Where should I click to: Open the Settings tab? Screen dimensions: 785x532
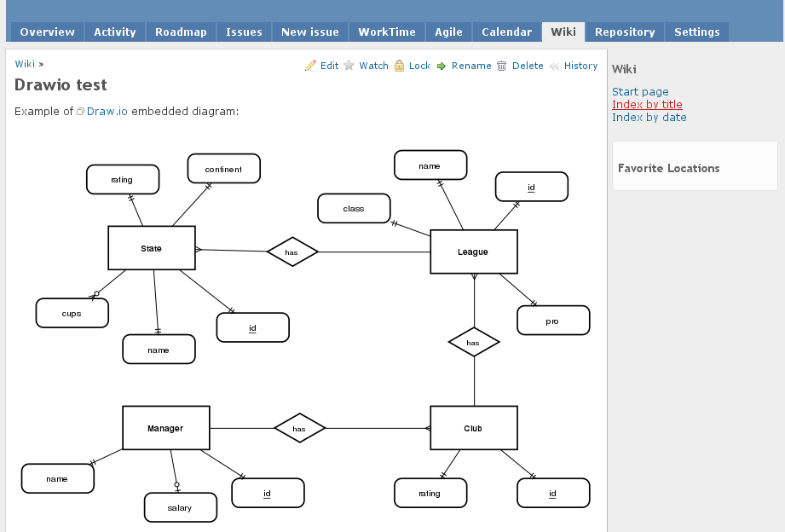click(x=697, y=32)
